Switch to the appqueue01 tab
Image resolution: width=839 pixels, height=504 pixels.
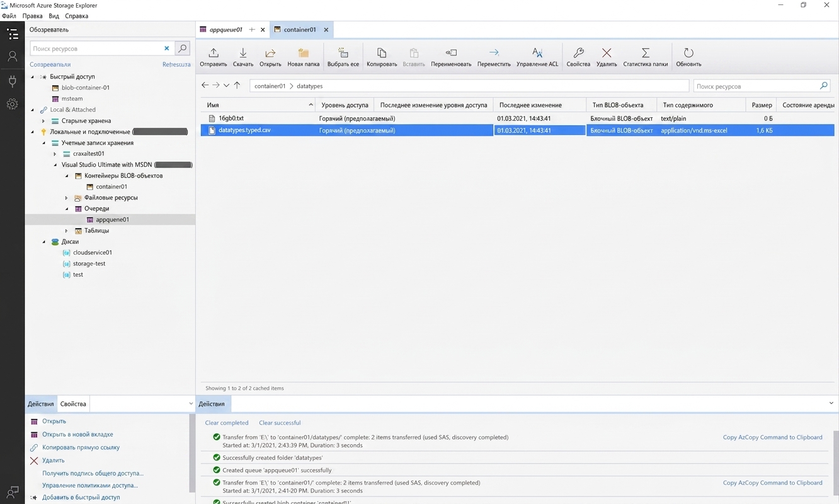225,30
